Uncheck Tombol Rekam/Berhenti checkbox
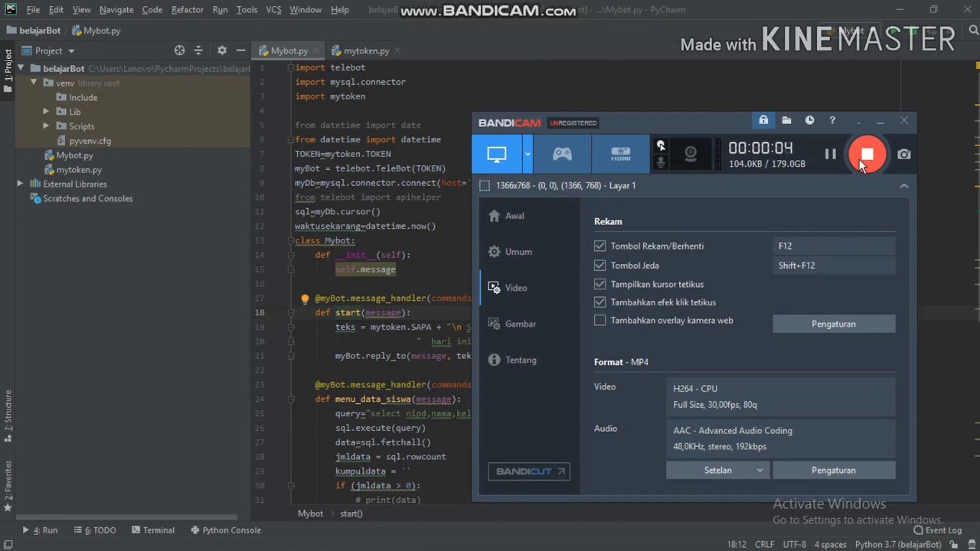 600,246
